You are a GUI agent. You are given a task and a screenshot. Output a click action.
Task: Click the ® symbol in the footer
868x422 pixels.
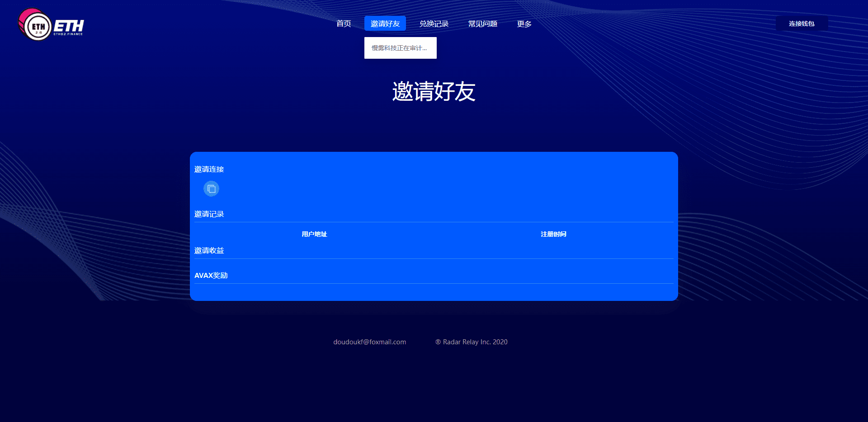438,342
